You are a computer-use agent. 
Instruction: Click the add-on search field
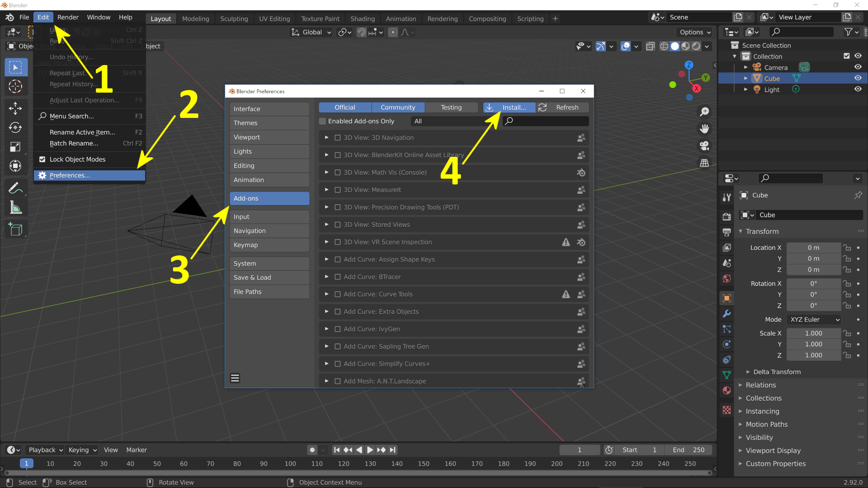pos(547,121)
